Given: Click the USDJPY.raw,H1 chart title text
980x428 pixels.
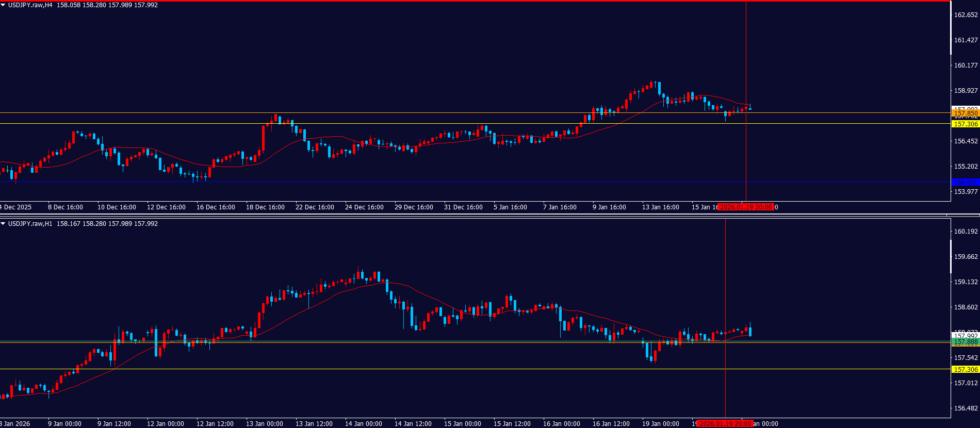Looking at the screenshot, I should click(x=30, y=224).
